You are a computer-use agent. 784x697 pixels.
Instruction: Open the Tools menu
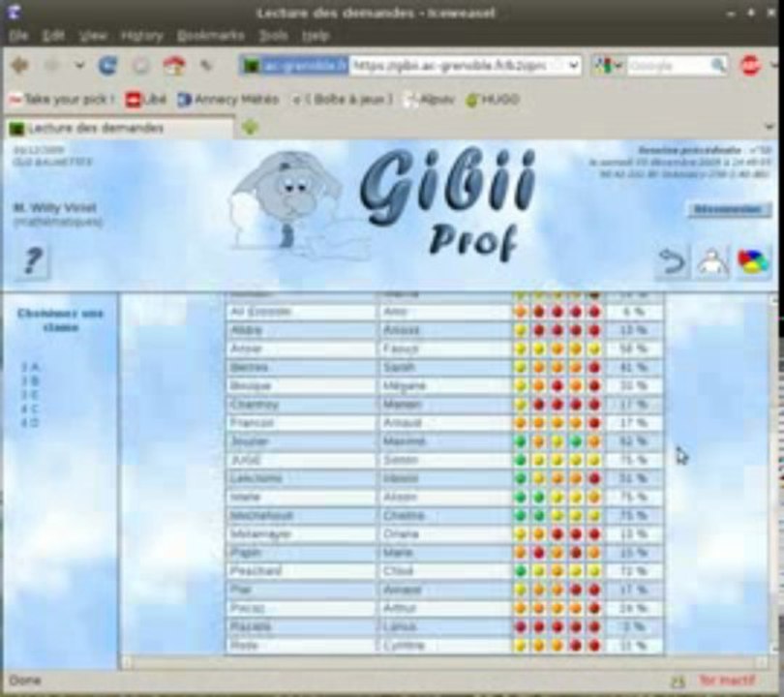(274, 36)
